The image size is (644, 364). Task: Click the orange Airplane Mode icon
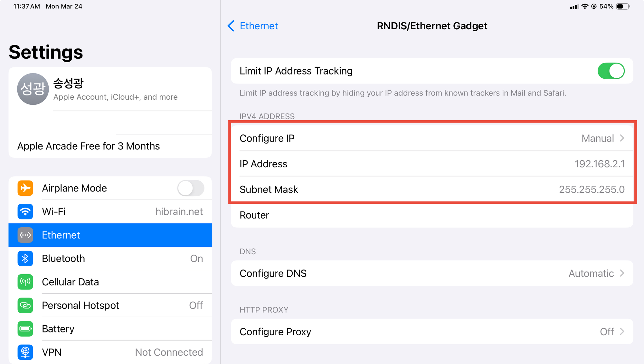tap(25, 188)
